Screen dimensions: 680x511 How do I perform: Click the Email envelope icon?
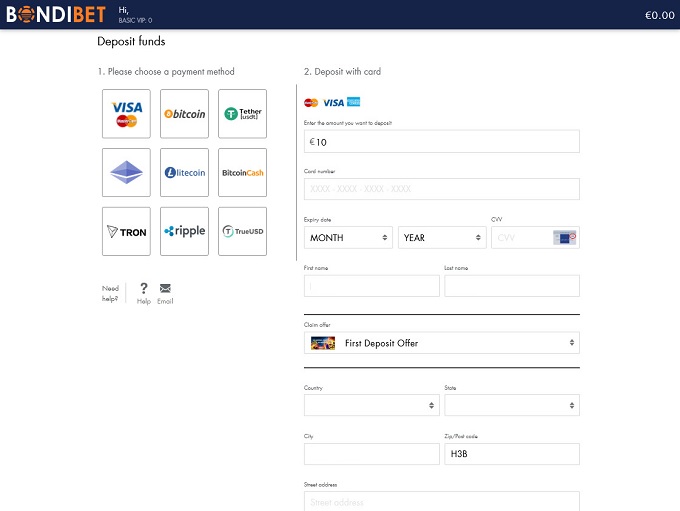click(x=165, y=289)
